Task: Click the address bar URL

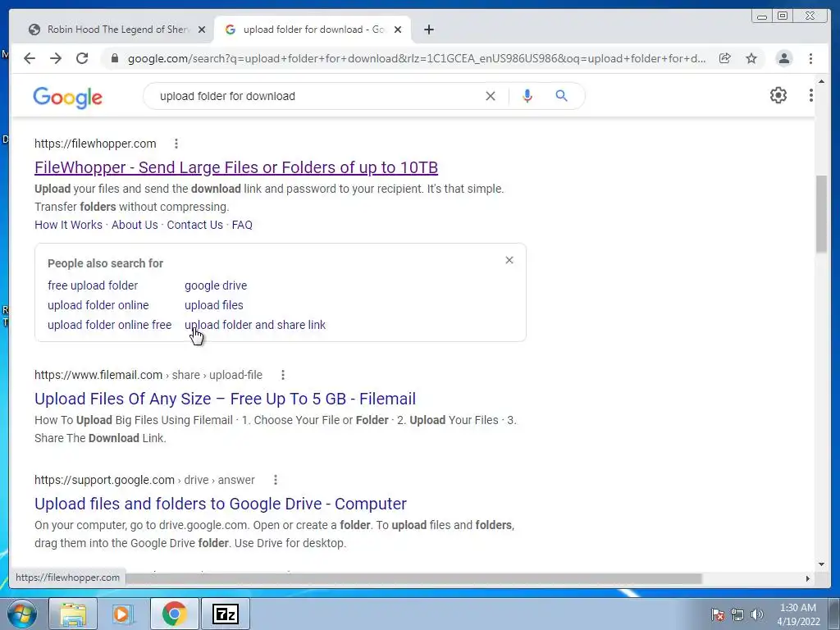Action: click(417, 58)
